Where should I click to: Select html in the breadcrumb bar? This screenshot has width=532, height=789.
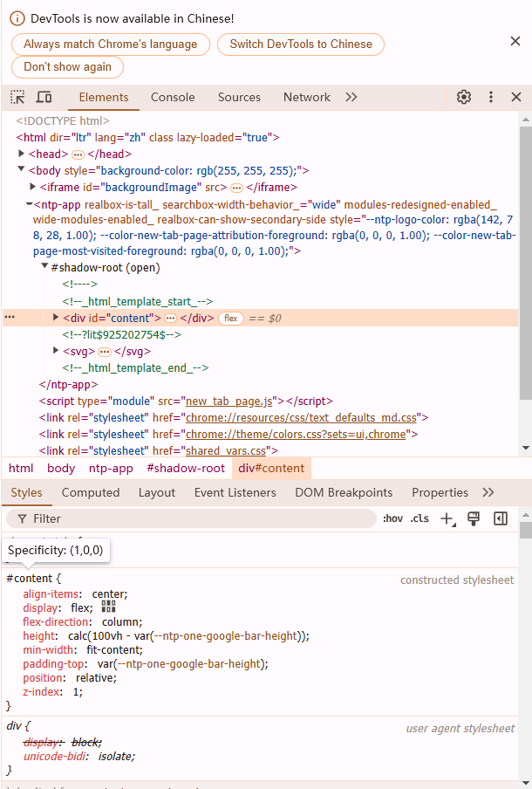click(x=21, y=469)
